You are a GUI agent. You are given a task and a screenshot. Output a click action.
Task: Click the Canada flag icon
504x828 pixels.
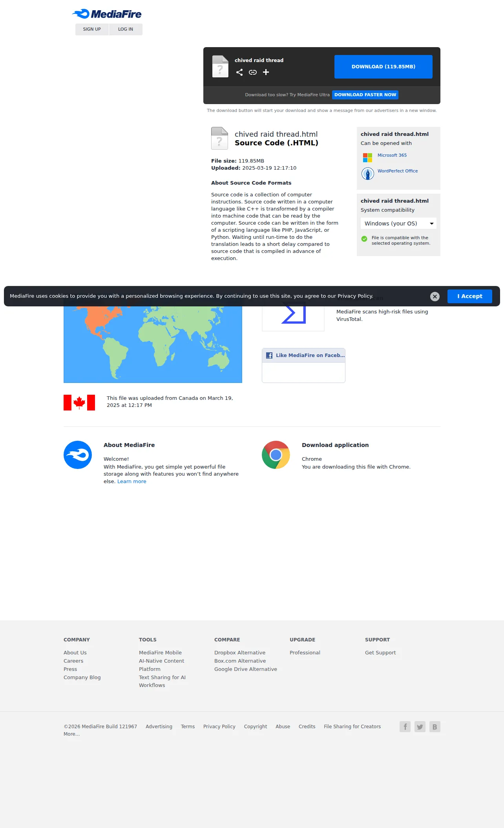pos(79,403)
